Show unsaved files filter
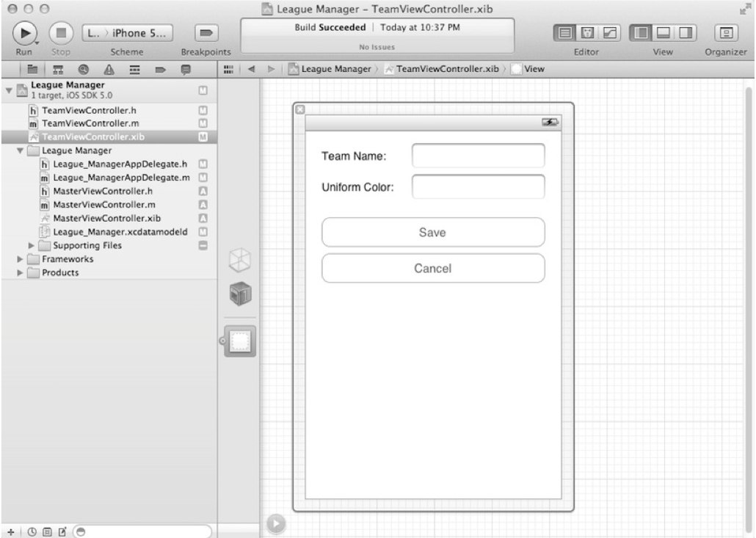Screen dimensions: 756x538 click(x=62, y=531)
